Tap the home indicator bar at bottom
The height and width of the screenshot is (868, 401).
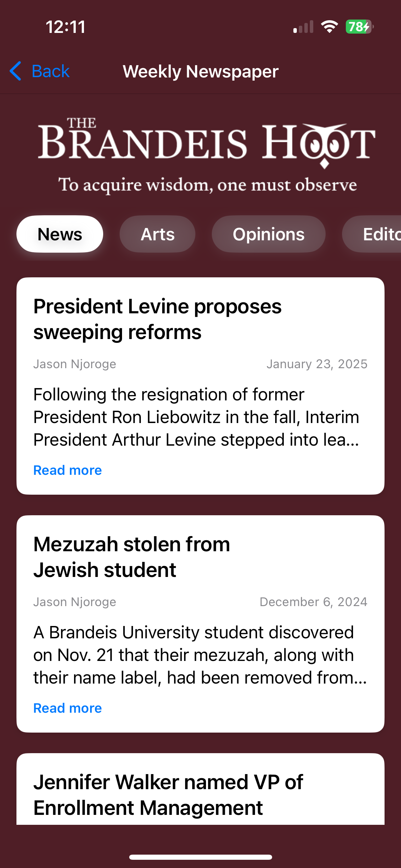pyautogui.click(x=200, y=857)
